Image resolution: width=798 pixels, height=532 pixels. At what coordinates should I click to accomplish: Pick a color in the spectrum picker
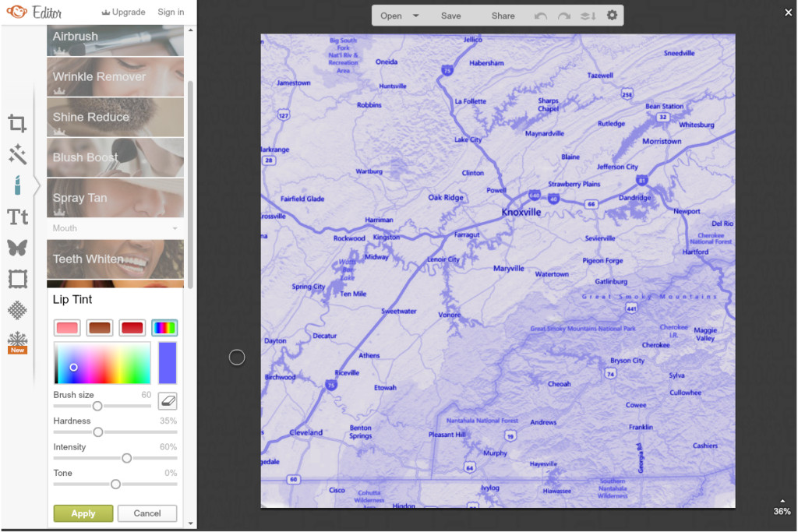(x=102, y=363)
